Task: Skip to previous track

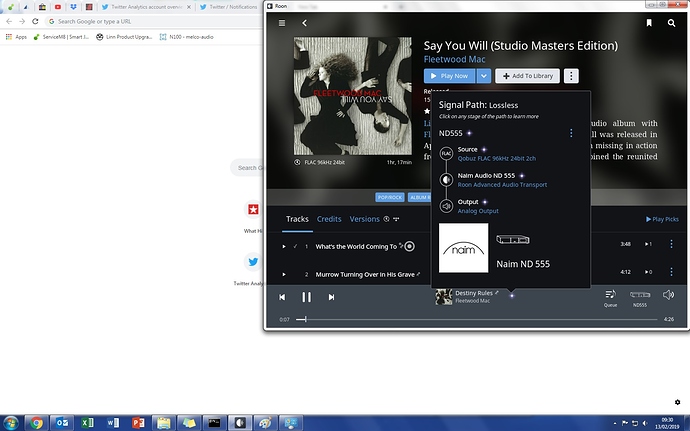Action: coord(282,297)
